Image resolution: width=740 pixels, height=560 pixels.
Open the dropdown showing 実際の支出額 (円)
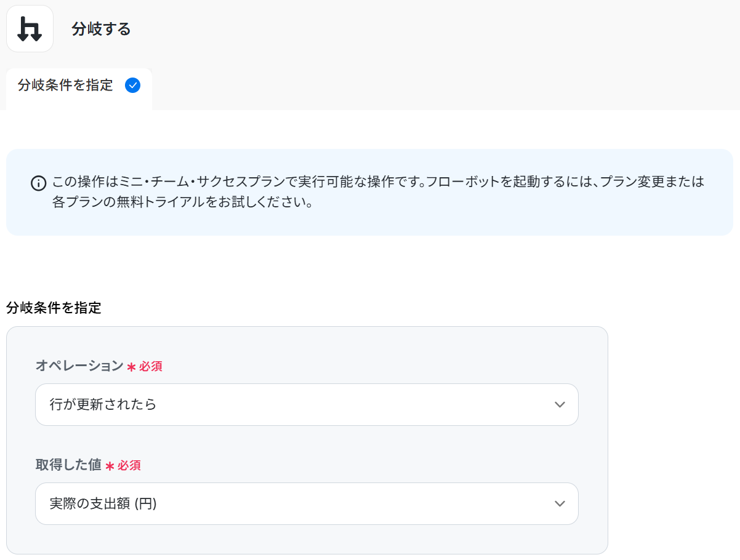click(296, 504)
